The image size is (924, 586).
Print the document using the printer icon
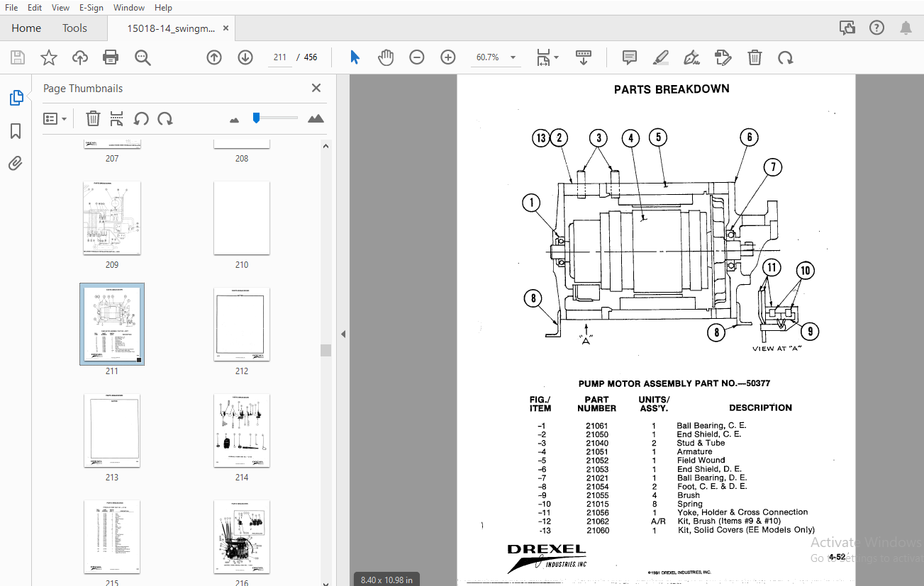[x=111, y=57]
